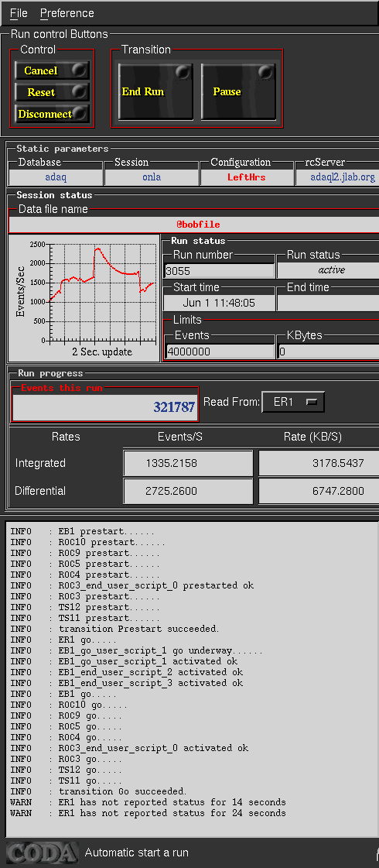379x868 pixels.
Task: Click the indicator light on Pause button
Action: click(266, 73)
